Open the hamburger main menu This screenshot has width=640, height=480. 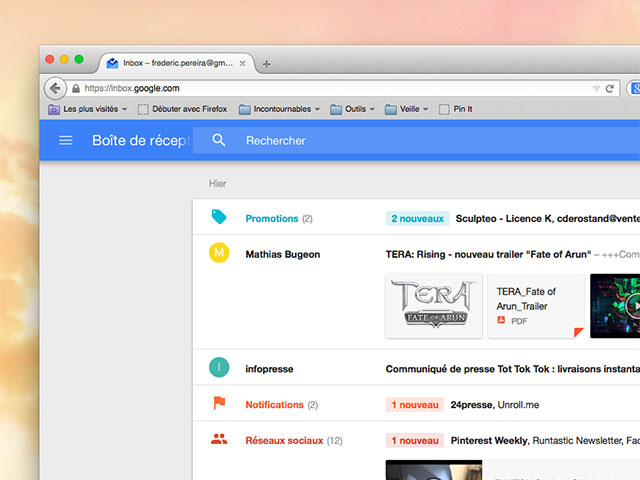click(x=65, y=140)
